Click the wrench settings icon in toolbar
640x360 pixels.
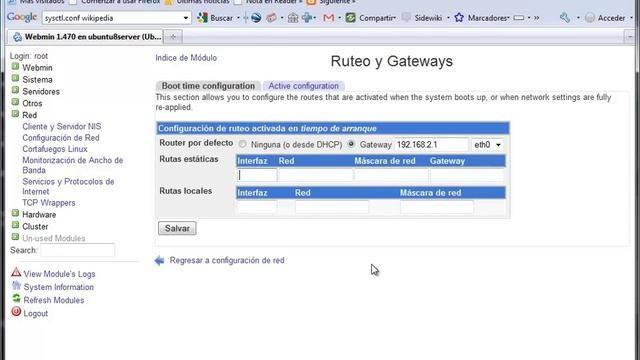565,18
